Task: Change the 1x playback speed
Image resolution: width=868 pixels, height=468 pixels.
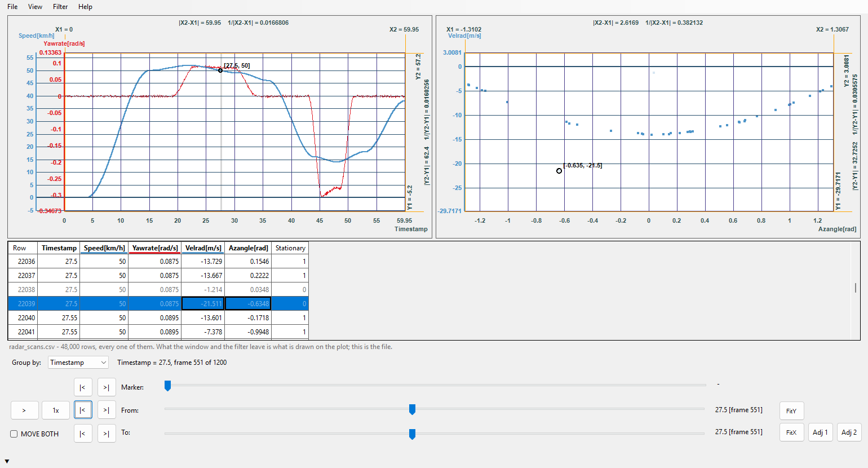Action: (x=56, y=410)
